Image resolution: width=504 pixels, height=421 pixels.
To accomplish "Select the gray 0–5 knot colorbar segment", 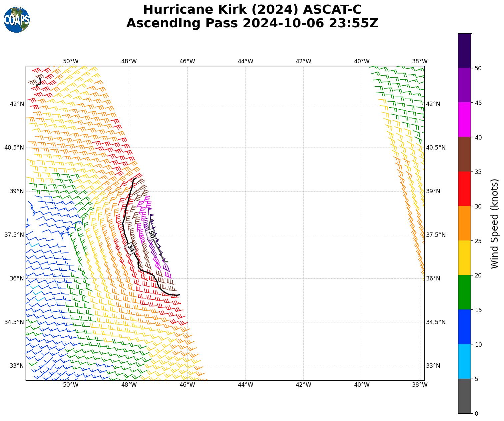I will pyautogui.click(x=464, y=396).
